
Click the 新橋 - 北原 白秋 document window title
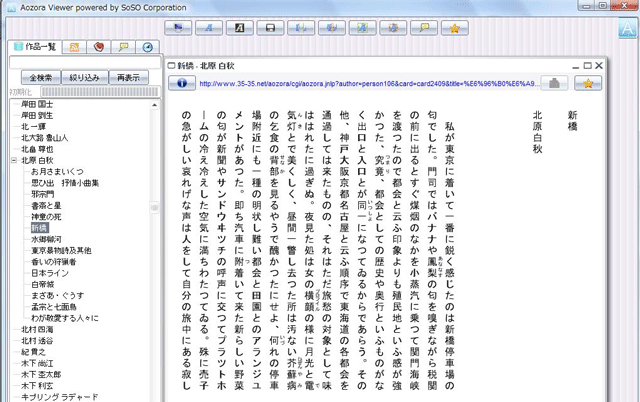(x=206, y=66)
